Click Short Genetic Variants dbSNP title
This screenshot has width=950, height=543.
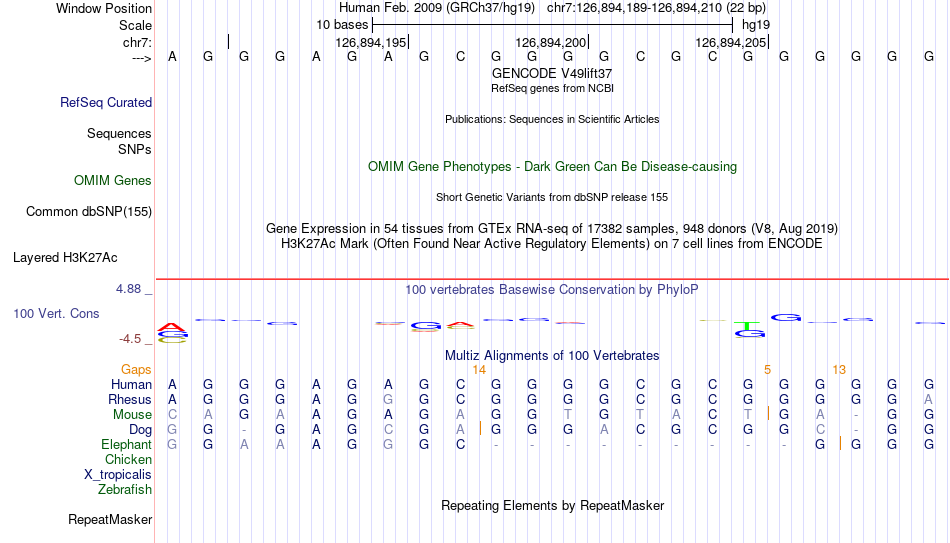click(552, 198)
